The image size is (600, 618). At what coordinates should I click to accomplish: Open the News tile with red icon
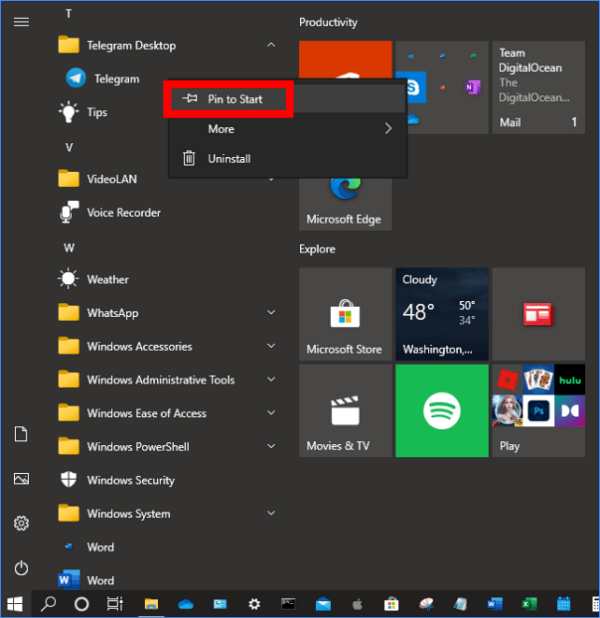click(x=538, y=314)
